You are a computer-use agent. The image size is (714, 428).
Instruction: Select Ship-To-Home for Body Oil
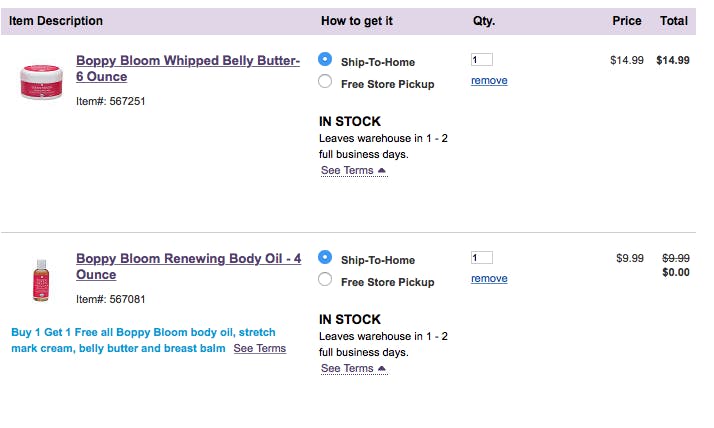[325, 257]
